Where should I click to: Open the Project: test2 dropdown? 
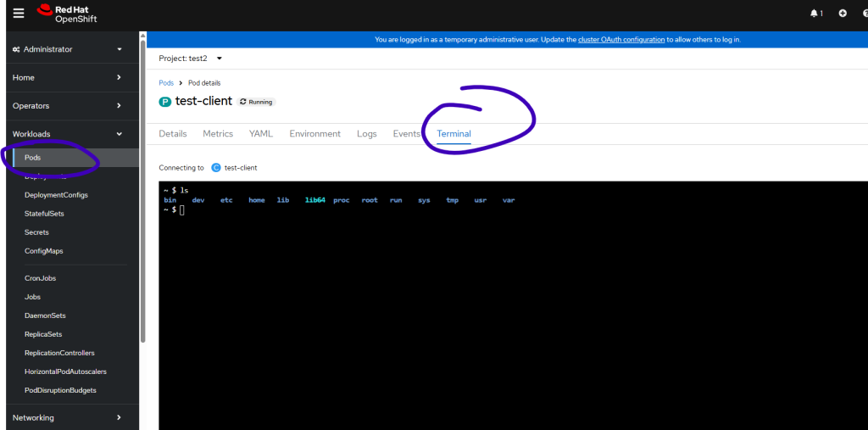(x=190, y=59)
